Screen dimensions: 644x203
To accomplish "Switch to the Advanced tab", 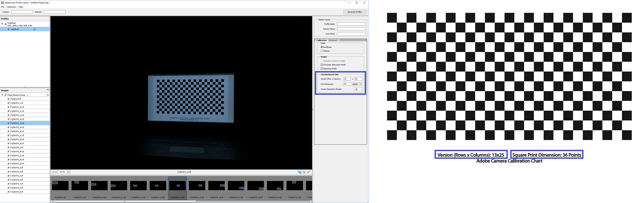I will (x=333, y=40).
